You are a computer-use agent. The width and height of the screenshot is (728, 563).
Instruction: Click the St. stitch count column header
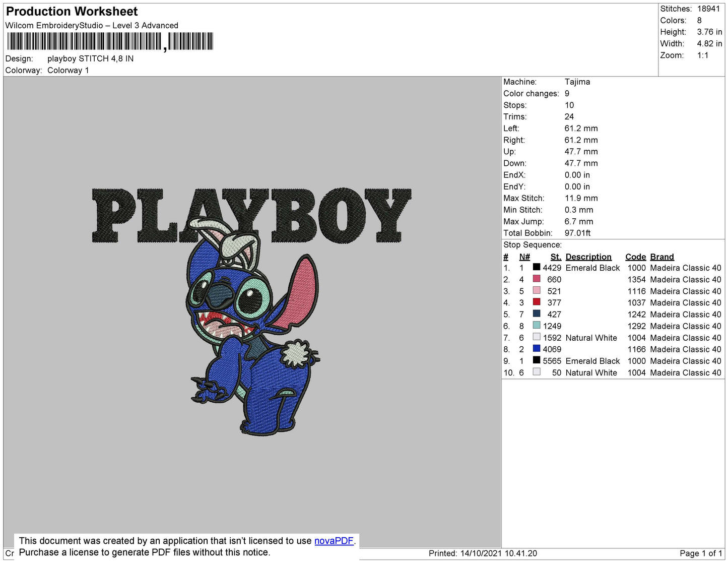coord(555,257)
